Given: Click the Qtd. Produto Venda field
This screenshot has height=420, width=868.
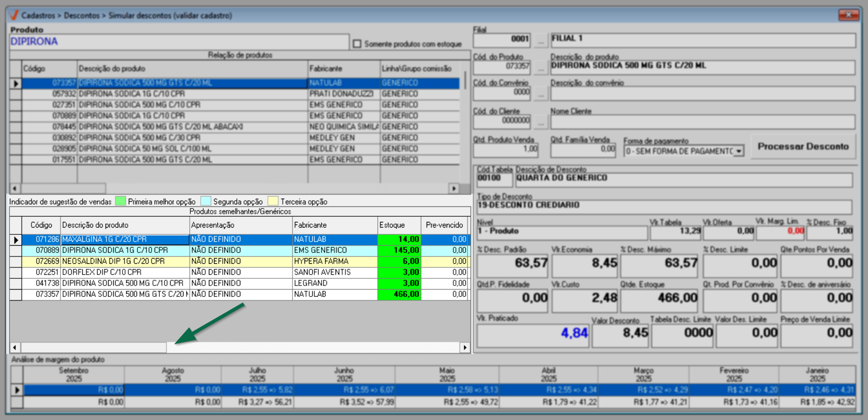Looking at the screenshot, I should (x=506, y=149).
